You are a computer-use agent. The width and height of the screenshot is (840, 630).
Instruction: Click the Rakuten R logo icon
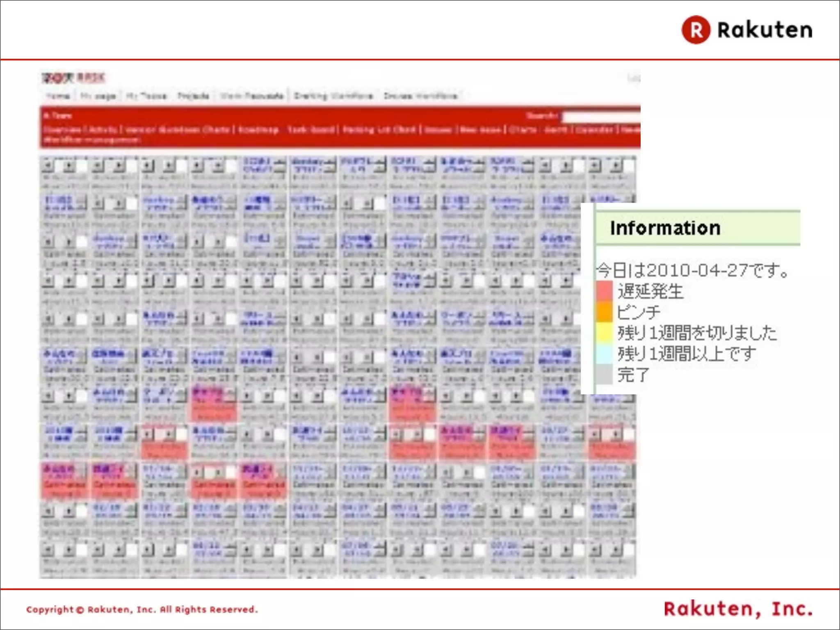tap(696, 30)
